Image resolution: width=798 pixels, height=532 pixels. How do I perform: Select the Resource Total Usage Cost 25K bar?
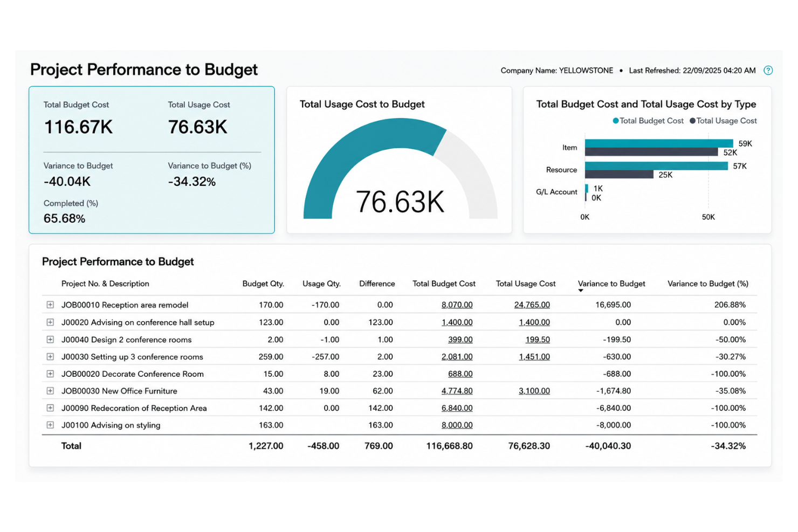point(619,175)
